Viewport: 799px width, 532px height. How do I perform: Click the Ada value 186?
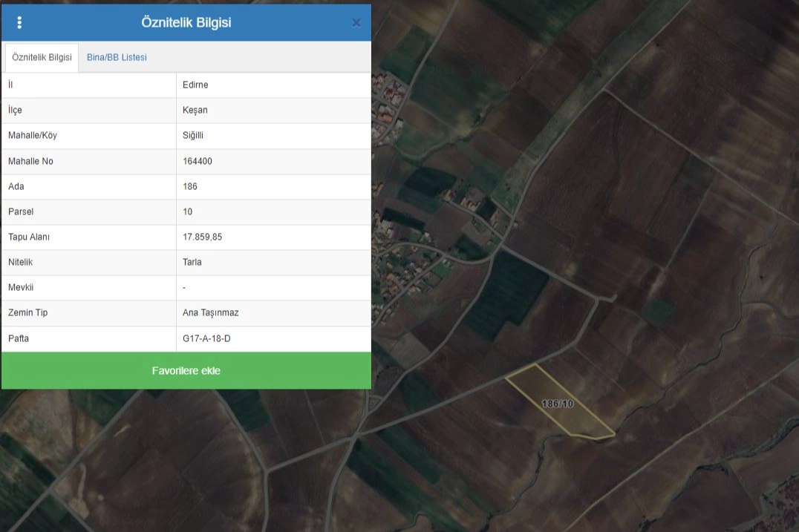coord(190,186)
